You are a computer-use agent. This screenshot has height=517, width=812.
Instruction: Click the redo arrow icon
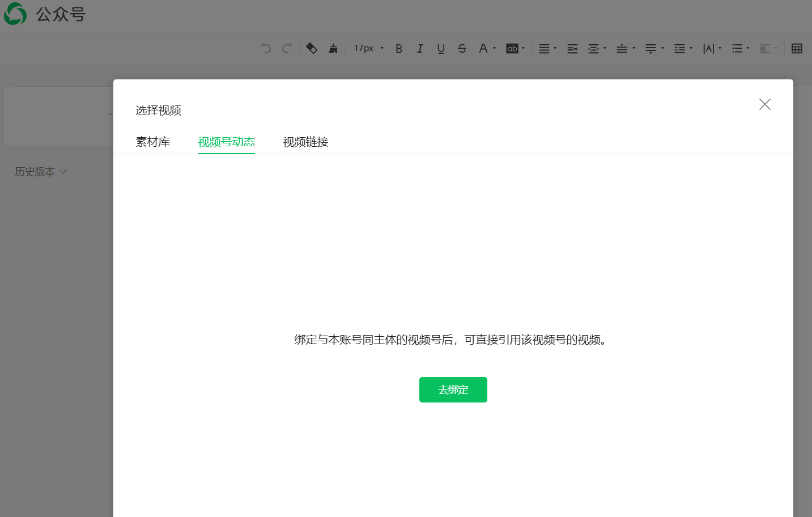tap(287, 49)
